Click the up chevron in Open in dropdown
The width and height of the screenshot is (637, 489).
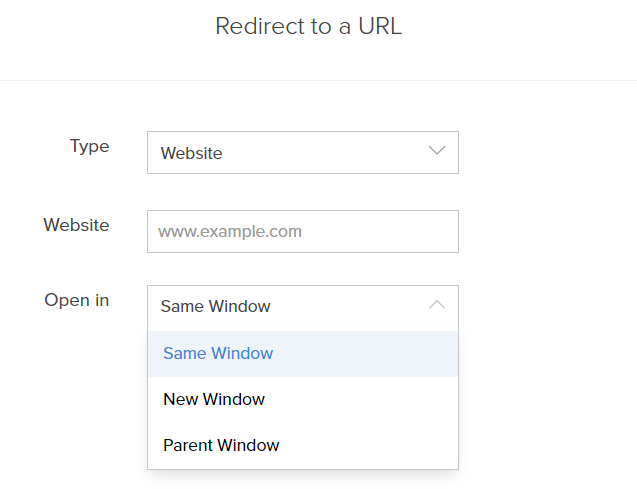pyautogui.click(x=436, y=306)
